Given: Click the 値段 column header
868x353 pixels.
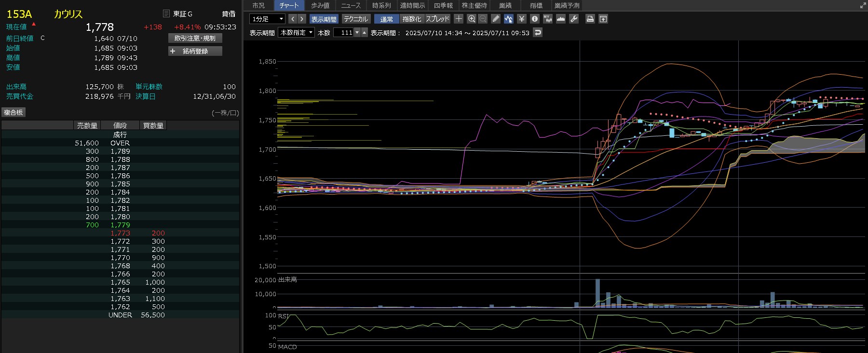Looking at the screenshot, I should 120,126.
